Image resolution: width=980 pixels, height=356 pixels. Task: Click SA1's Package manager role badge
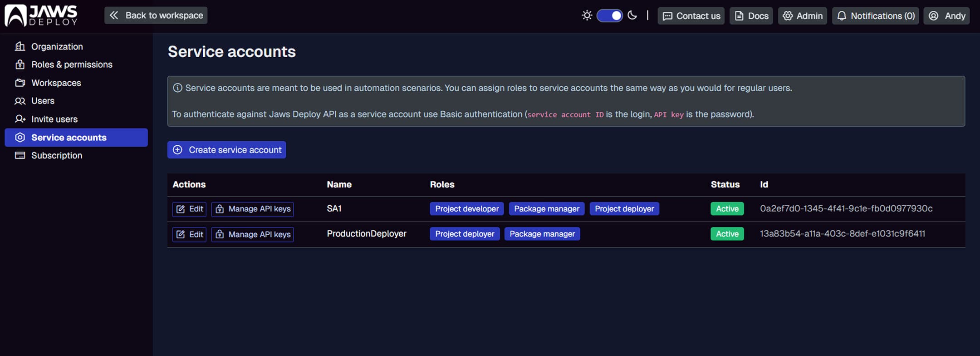[547, 209]
